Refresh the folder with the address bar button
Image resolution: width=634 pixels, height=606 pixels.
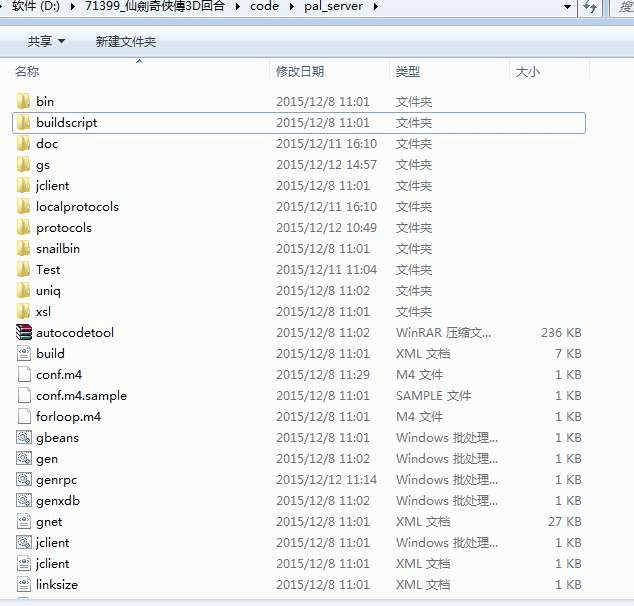(590, 6)
